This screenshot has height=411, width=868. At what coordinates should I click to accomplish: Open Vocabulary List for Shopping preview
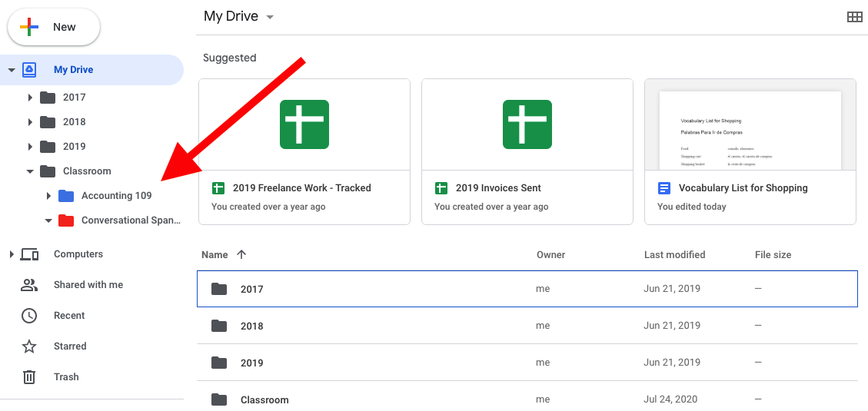tap(750, 124)
